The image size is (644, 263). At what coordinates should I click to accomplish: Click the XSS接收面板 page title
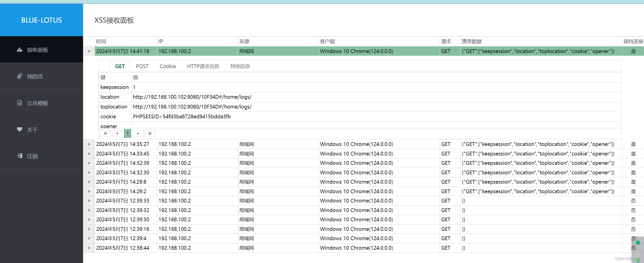point(114,20)
